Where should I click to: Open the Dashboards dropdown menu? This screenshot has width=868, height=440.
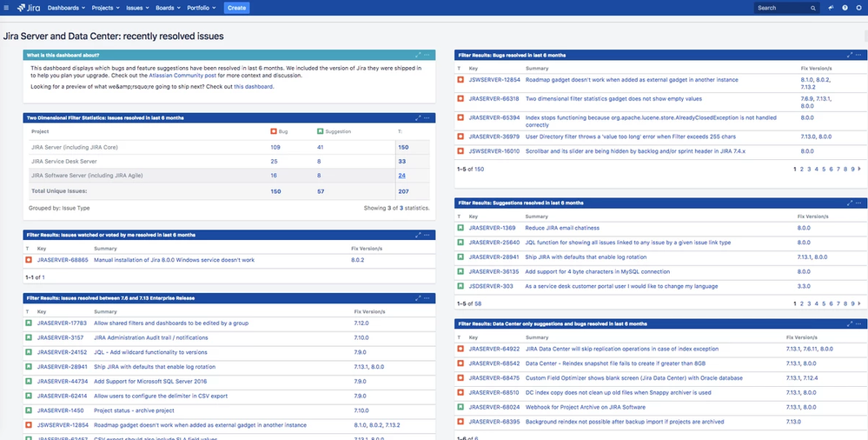pyautogui.click(x=66, y=8)
